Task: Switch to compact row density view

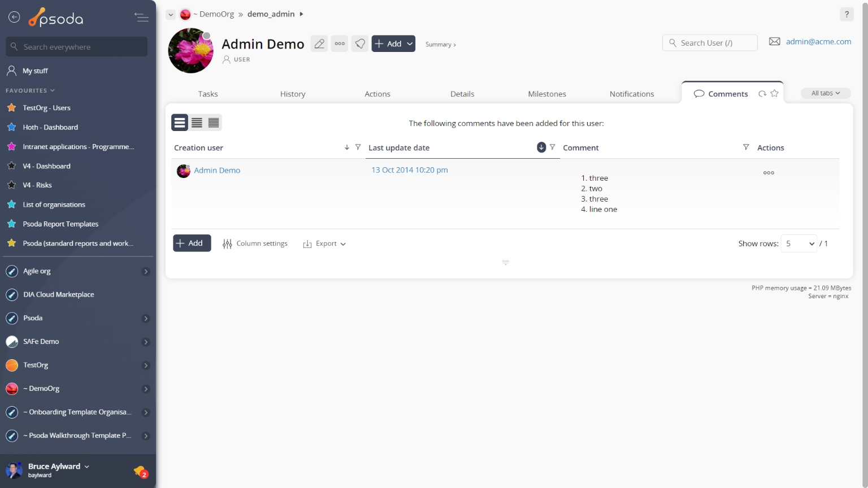Action: tap(214, 123)
